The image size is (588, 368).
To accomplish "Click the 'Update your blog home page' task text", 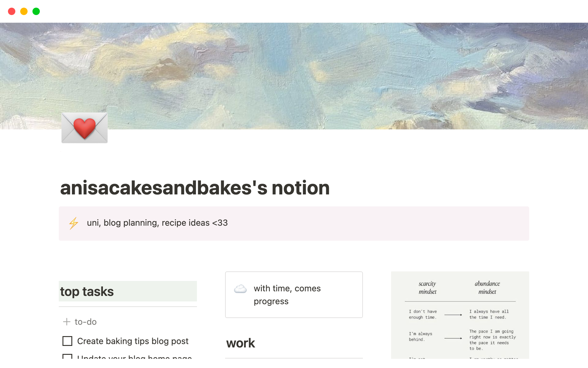I will [x=134, y=357].
